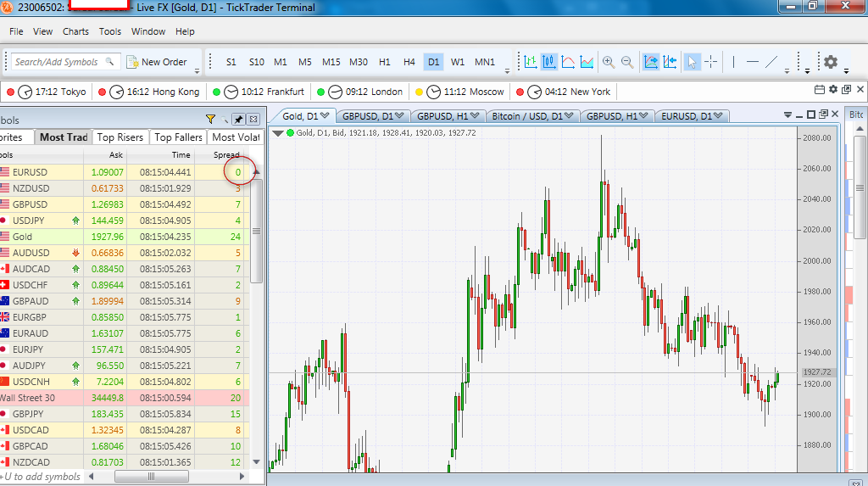Open the Charts menu
868x486 pixels.
tap(75, 31)
